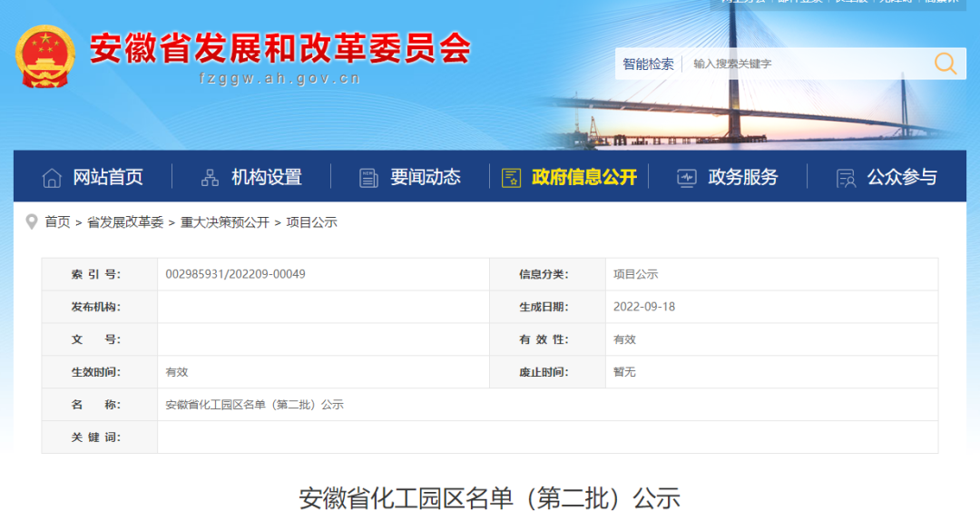Go to 首页 in the breadcrumb
This screenshot has height=511, width=980.
(x=57, y=222)
